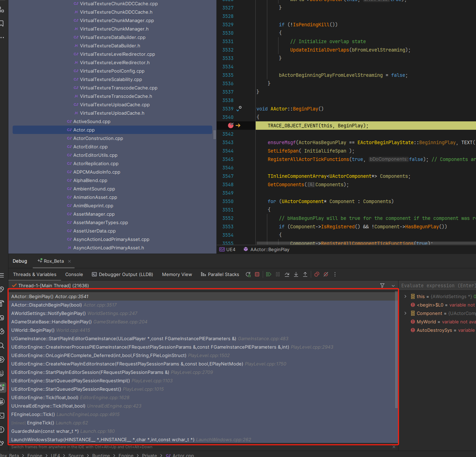Select Thread-1 Main Thread entry
This screenshot has width=476, height=457.
click(53, 285)
